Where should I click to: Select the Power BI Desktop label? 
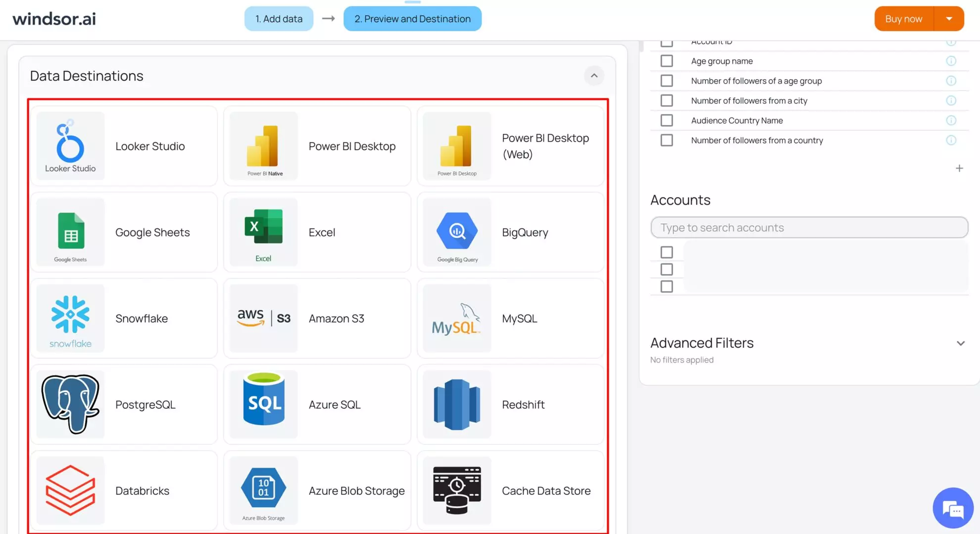coord(352,146)
